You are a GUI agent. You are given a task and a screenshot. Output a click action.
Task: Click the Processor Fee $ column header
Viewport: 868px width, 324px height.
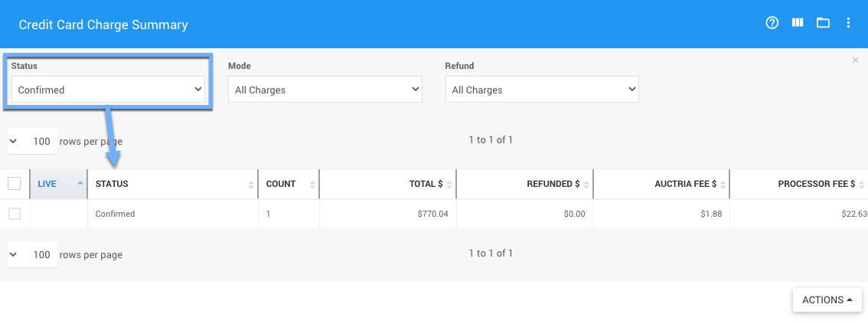coord(816,184)
